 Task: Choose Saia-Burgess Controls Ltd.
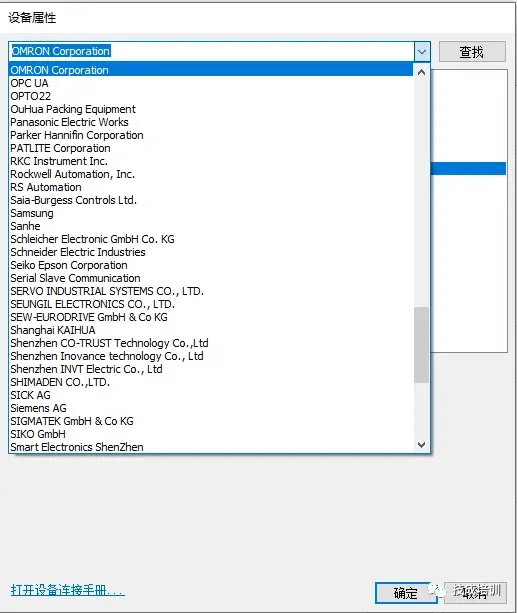211,200
